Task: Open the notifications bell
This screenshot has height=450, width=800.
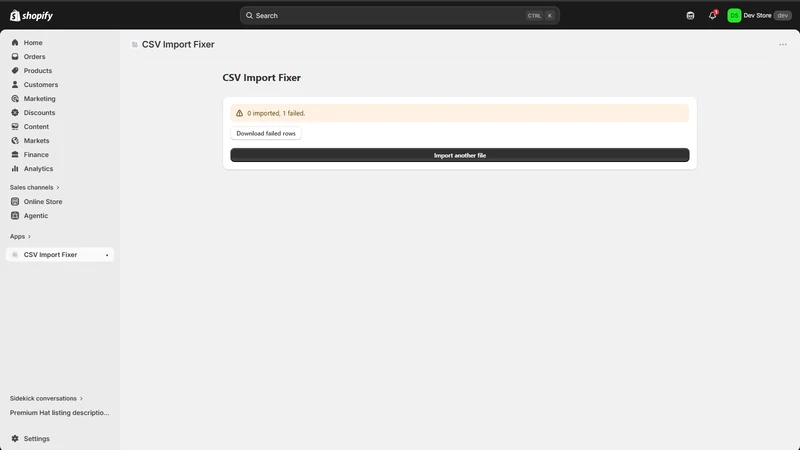Action: [713, 15]
